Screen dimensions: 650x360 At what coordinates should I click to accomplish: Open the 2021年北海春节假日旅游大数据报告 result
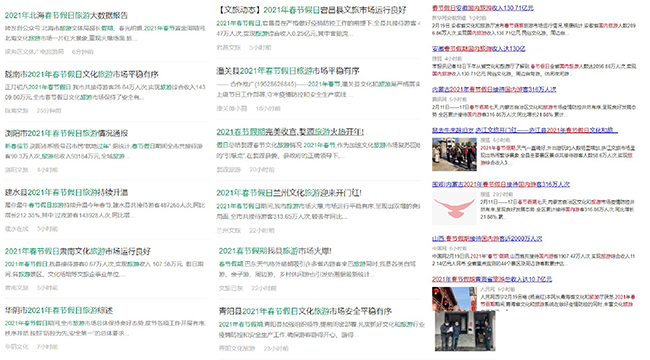66,15
